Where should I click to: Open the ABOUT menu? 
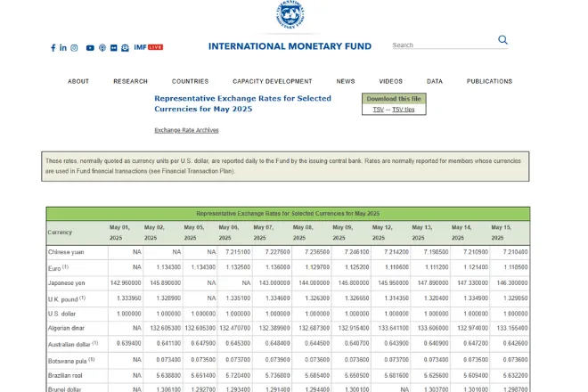pos(78,81)
